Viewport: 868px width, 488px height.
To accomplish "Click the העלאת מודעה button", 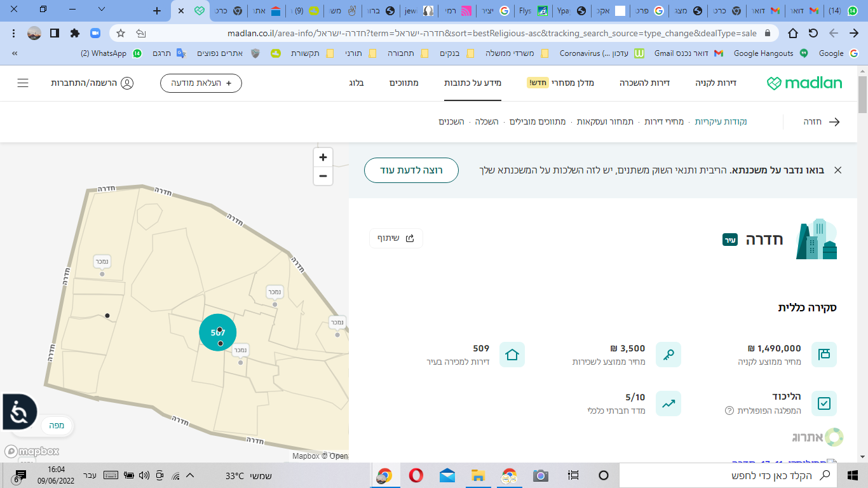I will 201,83.
